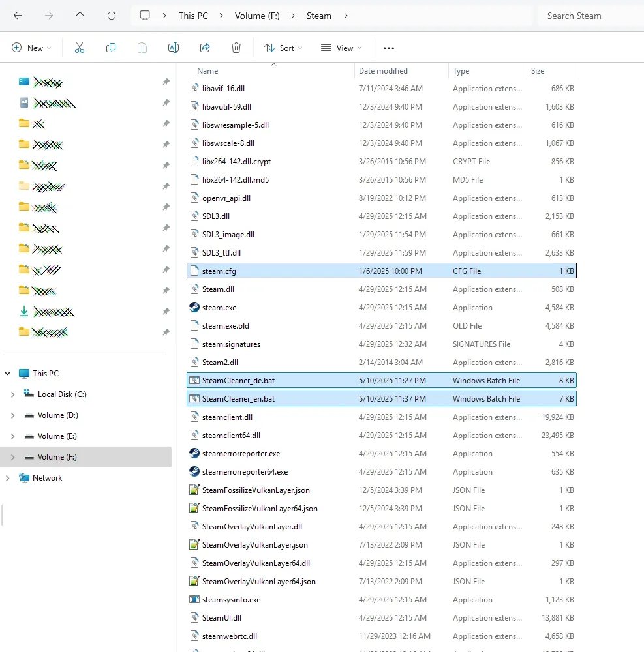Select the steam.cfg file icon
Viewport: 644px width, 652px height.
194,271
